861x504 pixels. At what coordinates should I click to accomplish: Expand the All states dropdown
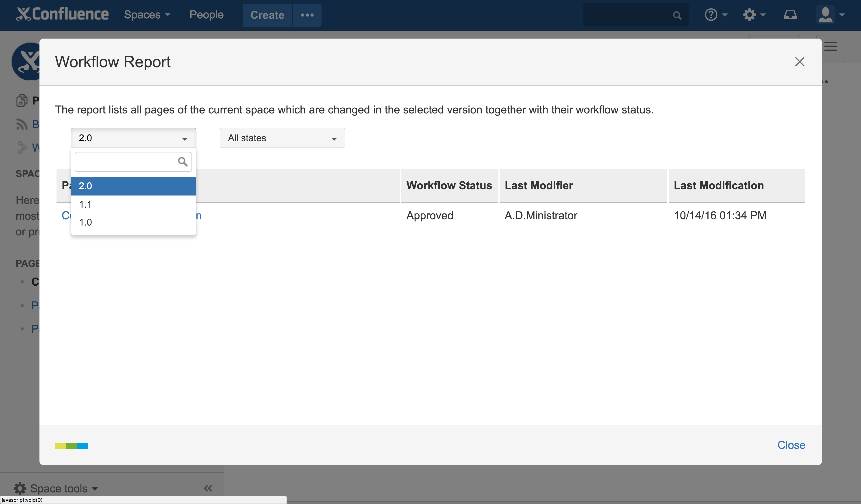point(282,138)
